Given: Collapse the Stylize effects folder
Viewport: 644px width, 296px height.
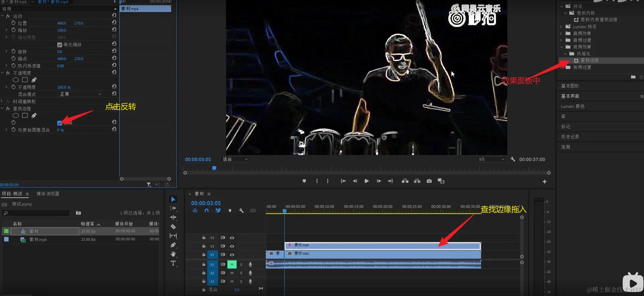Looking at the screenshot, I should (x=565, y=54).
